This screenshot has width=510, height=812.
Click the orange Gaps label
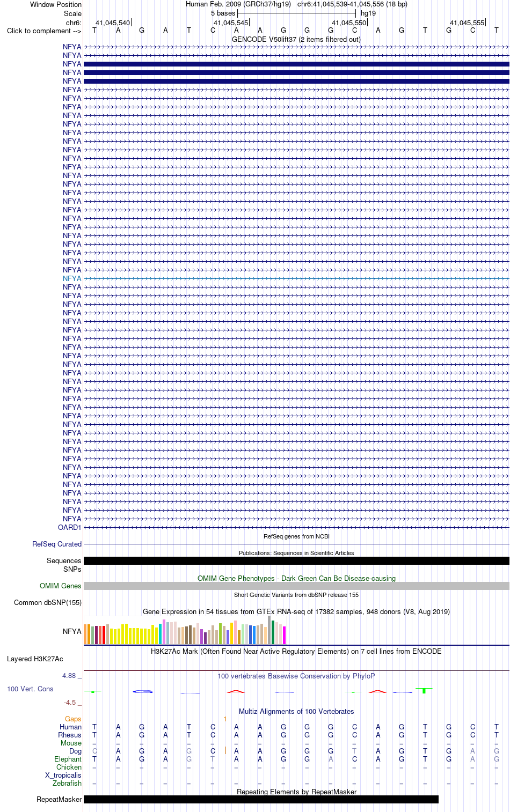[x=73, y=719]
